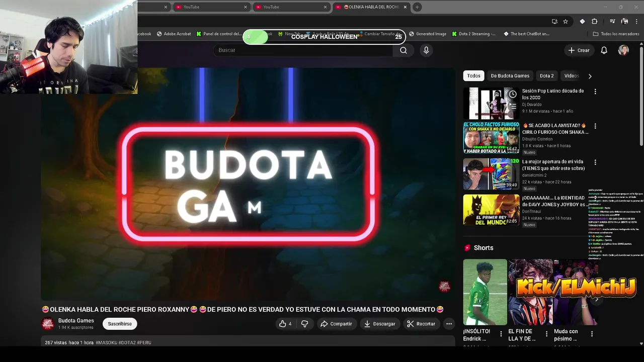Viewport: 644px width, 362px height.
Task: Open the ¡INSÓLITO! Endrick short thumbnail
Action: pyautogui.click(x=485, y=292)
